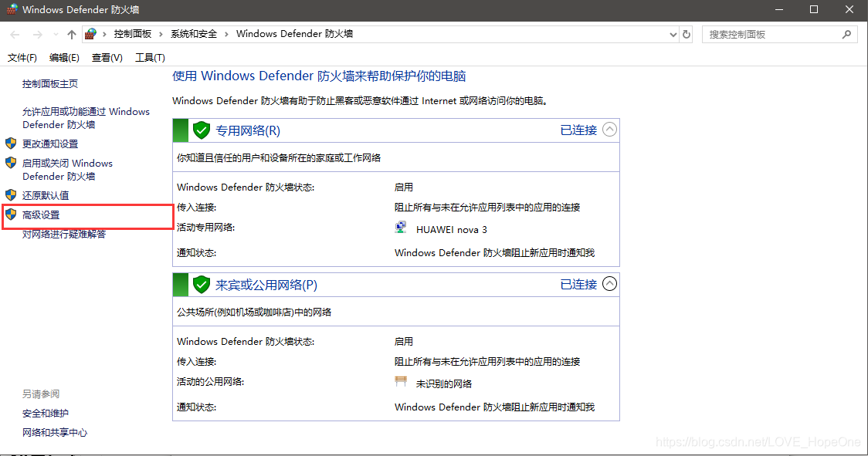This screenshot has height=456, width=868.
Task: Click the HUAWEI nova 3 text
Action: 452,230
